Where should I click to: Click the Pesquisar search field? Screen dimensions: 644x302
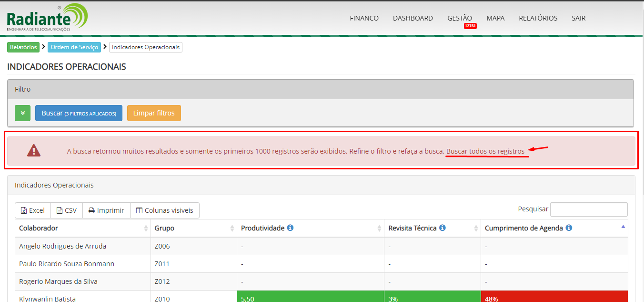[x=588, y=209]
